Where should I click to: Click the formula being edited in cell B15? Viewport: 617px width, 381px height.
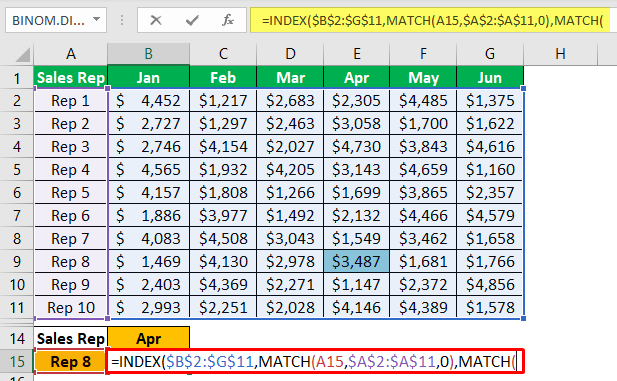tap(315, 361)
